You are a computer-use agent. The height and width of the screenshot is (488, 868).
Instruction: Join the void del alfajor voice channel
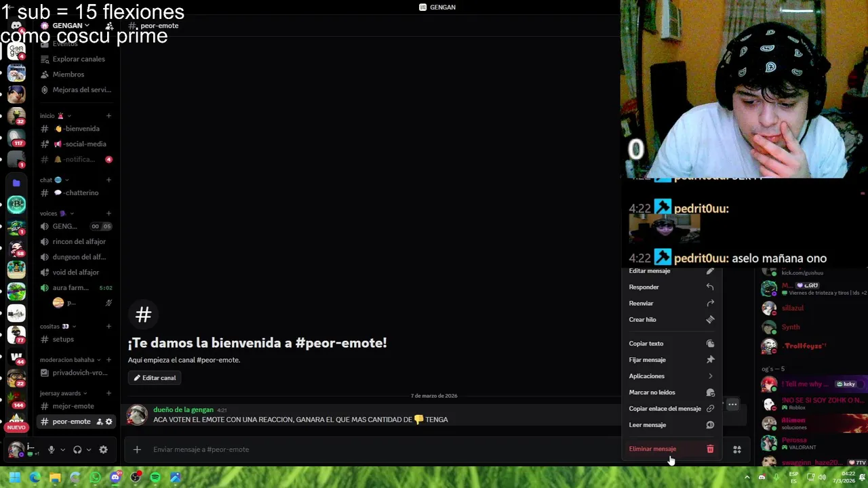tap(76, 272)
